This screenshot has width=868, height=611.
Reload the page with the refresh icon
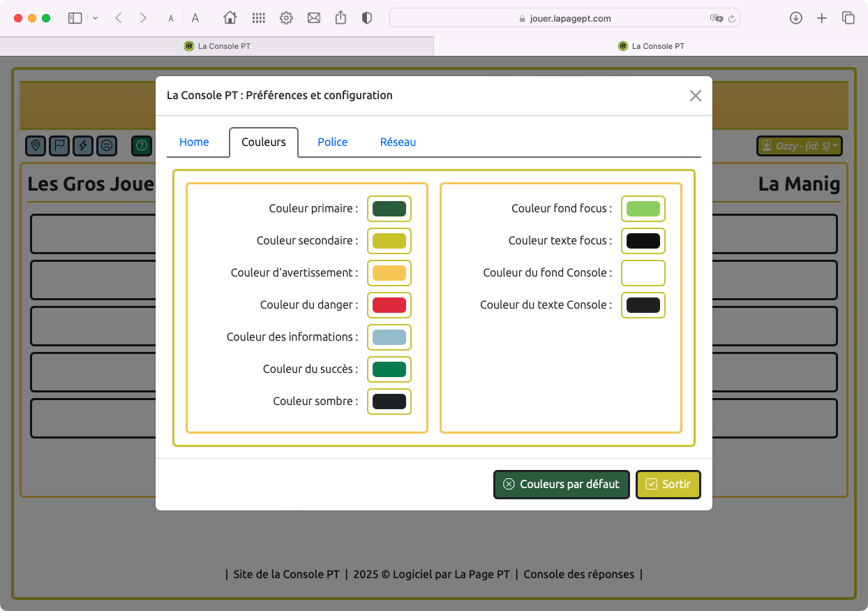pos(732,19)
